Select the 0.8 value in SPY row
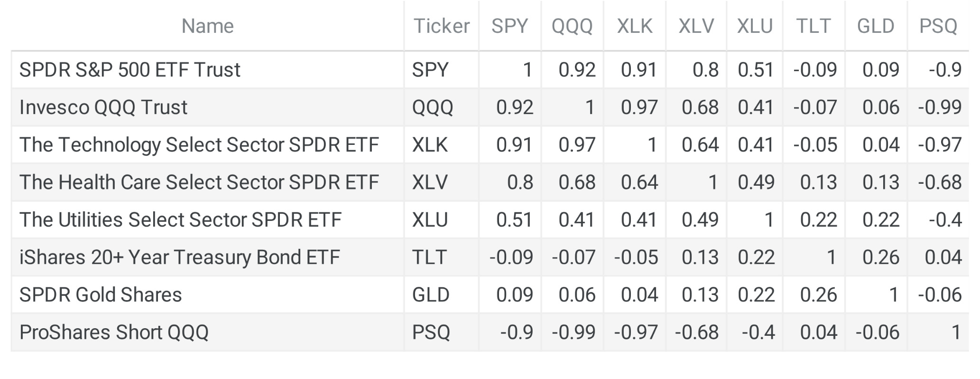This screenshot has width=980, height=379. (x=705, y=70)
